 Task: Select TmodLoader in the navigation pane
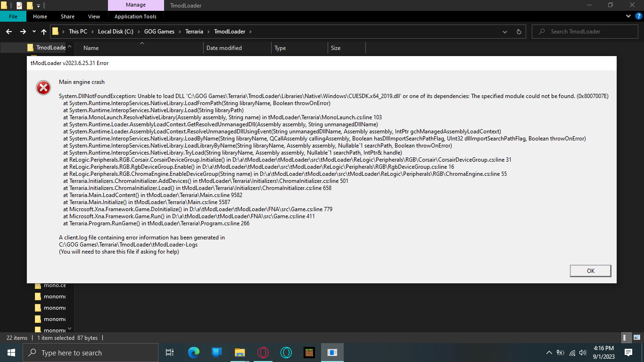[46, 48]
